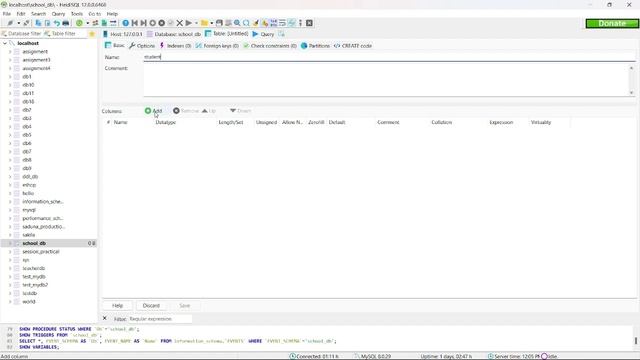Open the Check constraints (0) sub-tab
This screenshot has height=360, width=640.
[x=270, y=46]
